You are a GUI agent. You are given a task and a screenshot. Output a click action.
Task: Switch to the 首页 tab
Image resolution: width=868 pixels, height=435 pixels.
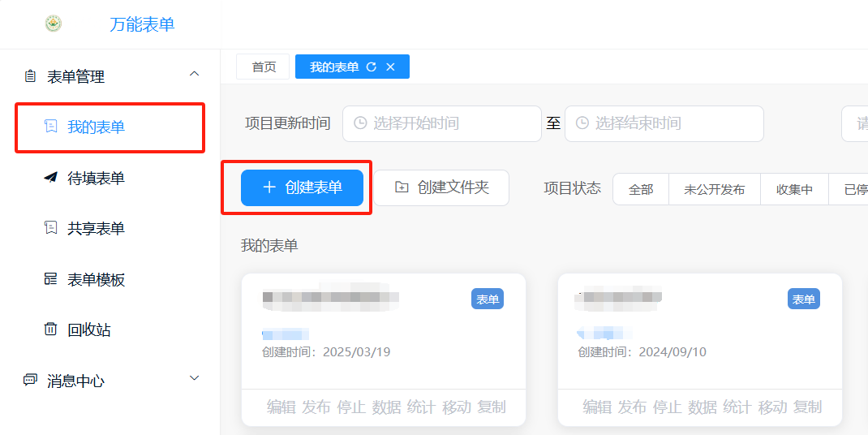tap(263, 67)
